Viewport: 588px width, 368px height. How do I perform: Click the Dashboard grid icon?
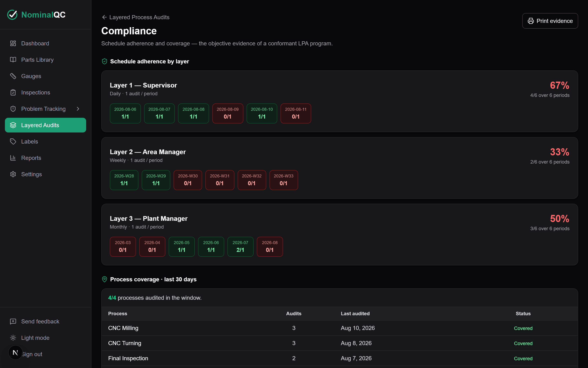13,43
